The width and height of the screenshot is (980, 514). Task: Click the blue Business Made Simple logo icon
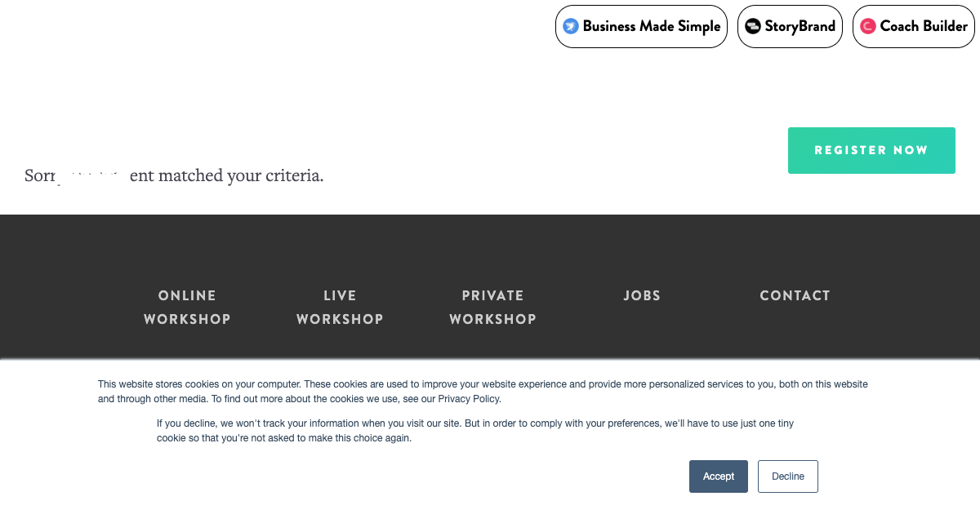[571, 26]
